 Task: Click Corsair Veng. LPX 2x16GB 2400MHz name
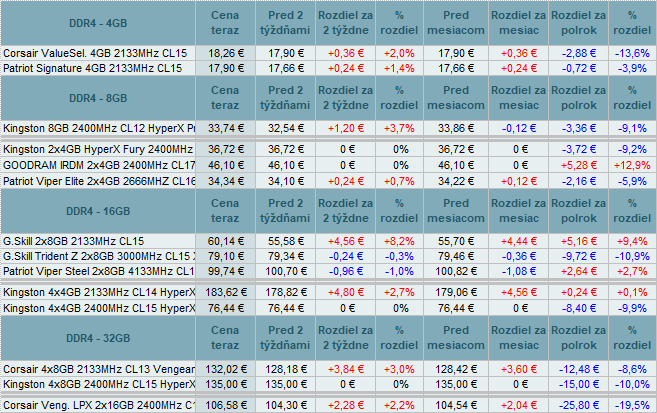99,405
